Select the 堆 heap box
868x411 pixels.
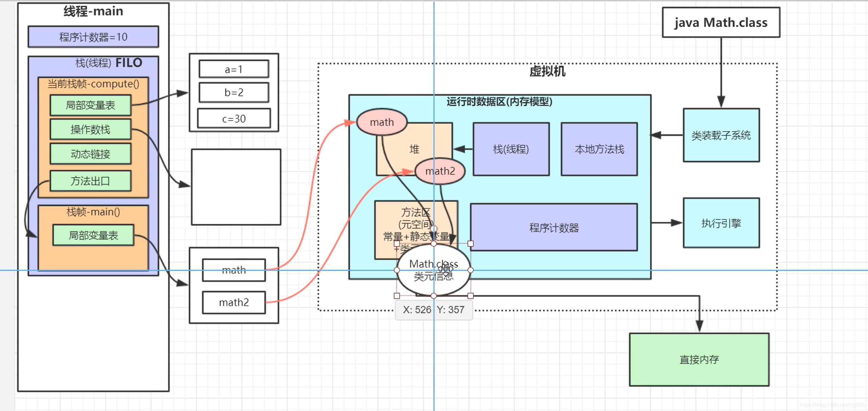415,149
